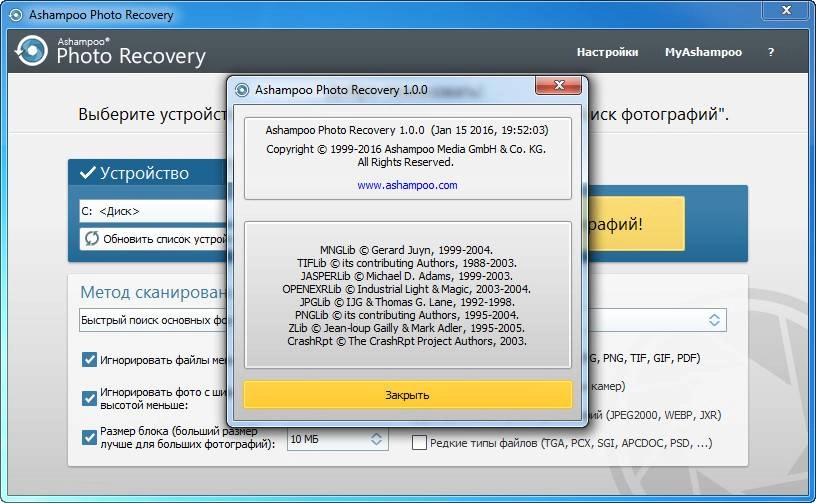Viewport: 816px width, 503px height.
Task: Click the ZLib © Jean-loup Gailly credit line
Action: coord(406,328)
